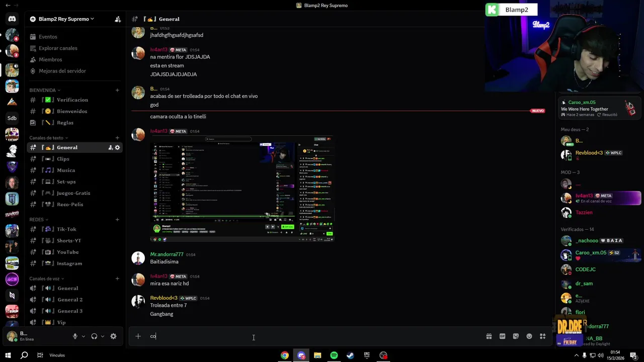Collapse the REDES category

click(x=39, y=220)
